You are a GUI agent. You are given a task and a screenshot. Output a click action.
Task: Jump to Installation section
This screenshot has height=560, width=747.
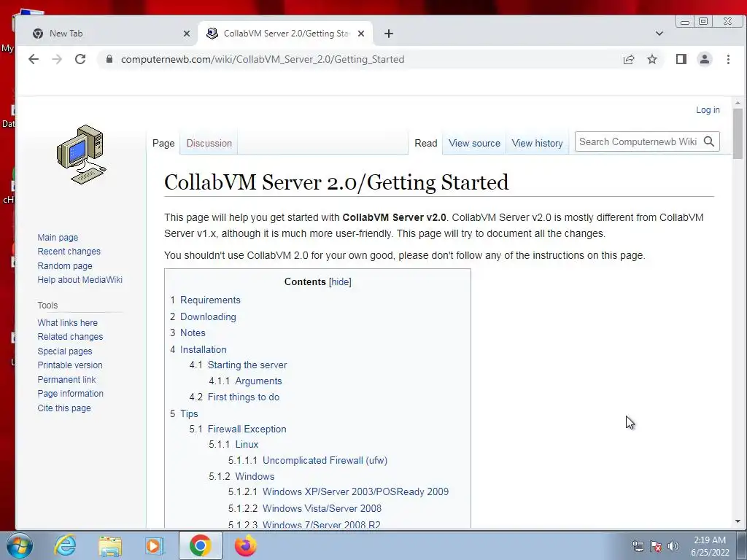point(203,349)
